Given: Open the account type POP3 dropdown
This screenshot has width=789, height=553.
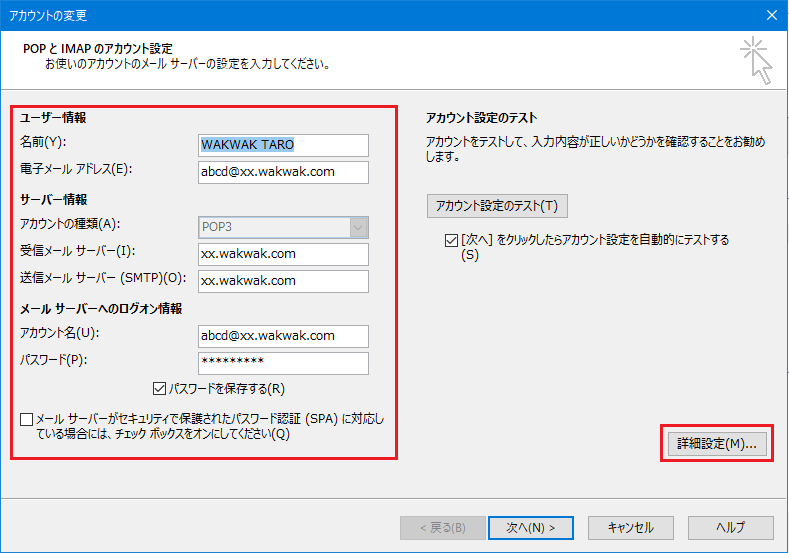Looking at the screenshot, I should [283, 227].
